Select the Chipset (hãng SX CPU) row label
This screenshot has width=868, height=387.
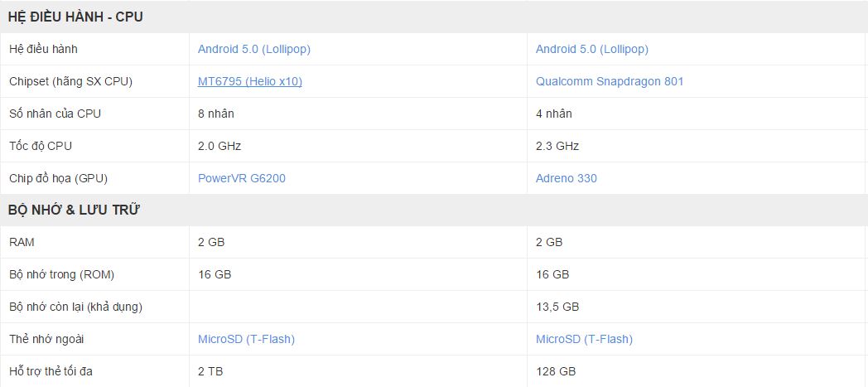(70, 81)
